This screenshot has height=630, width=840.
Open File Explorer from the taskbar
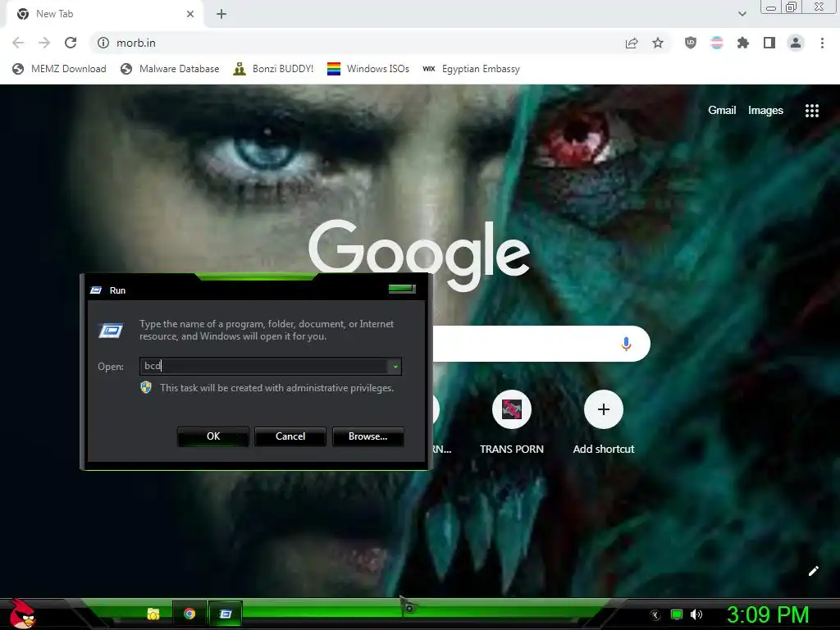click(153, 614)
